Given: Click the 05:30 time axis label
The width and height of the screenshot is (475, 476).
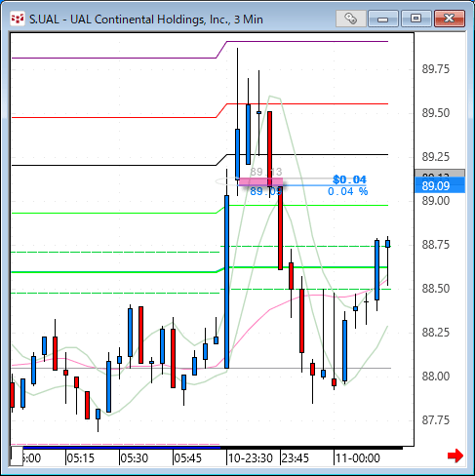Looking at the screenshot, I should coord(135,458).
